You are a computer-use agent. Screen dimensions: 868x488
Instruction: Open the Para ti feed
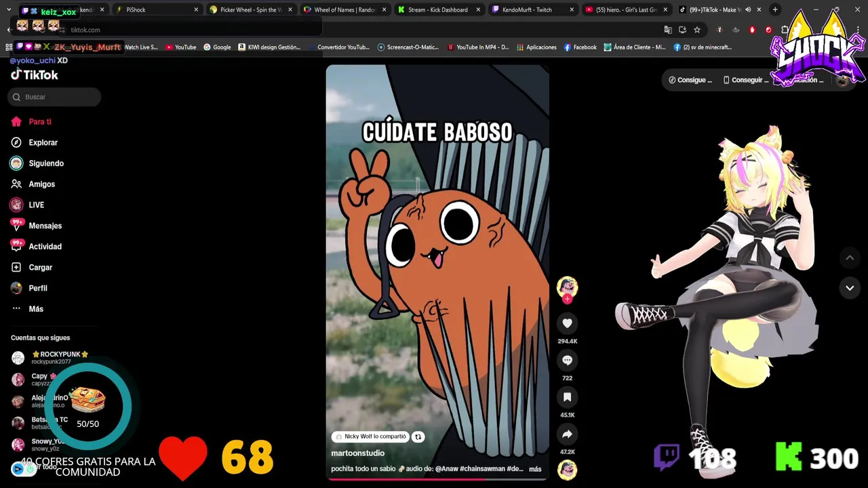39,122
